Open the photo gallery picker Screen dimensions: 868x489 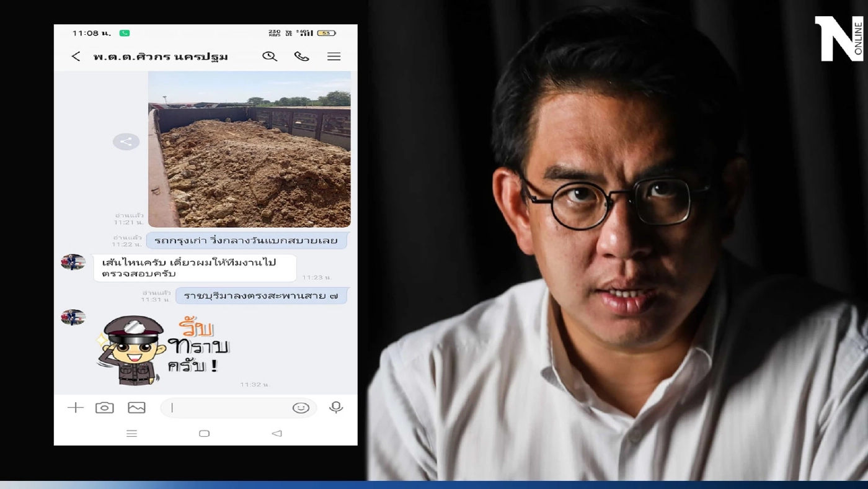[x=137, y=407]
